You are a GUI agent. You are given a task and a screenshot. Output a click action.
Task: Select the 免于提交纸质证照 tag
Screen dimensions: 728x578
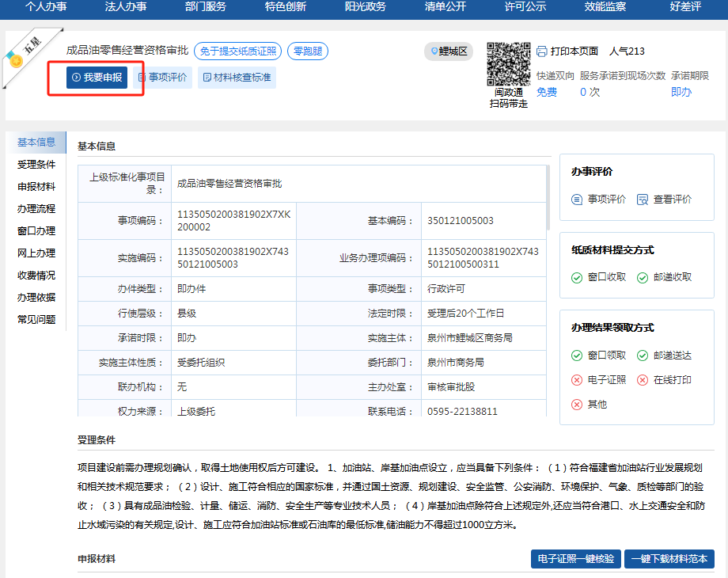click(x=237, y=51)
